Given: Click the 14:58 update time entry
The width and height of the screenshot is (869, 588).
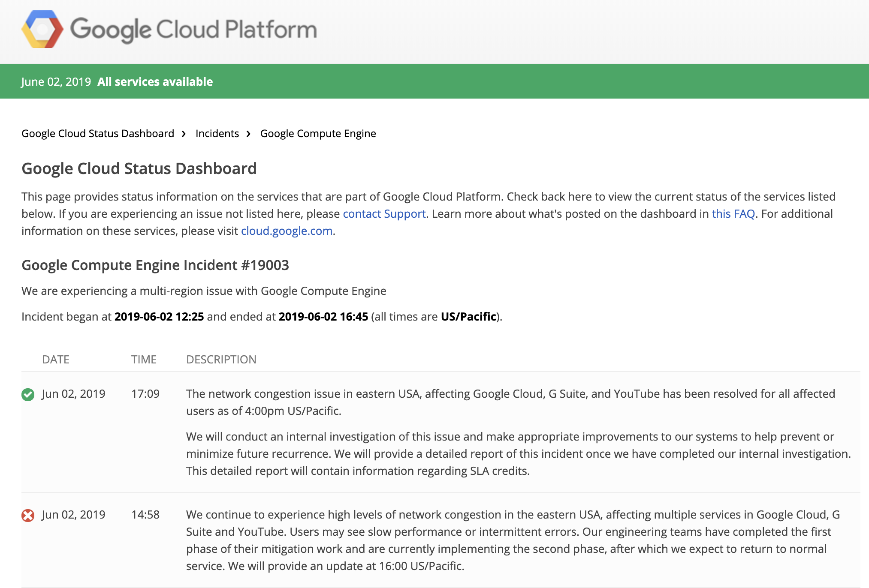Looking at the screenshot, I should (145, 514).
